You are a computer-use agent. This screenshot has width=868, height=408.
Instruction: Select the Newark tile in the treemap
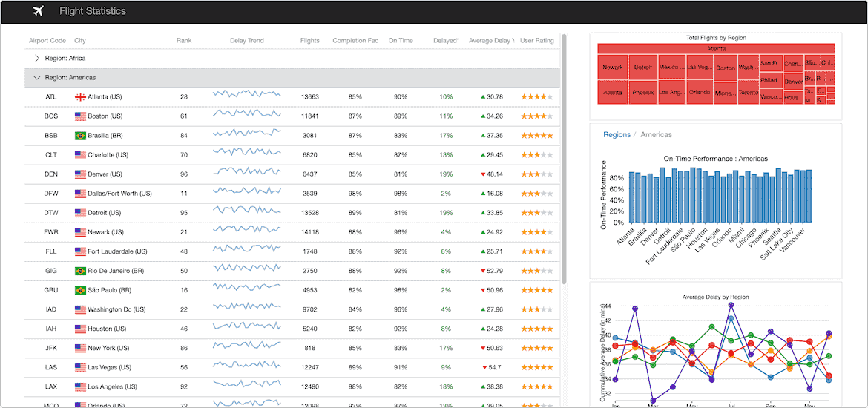click(613, 68)
